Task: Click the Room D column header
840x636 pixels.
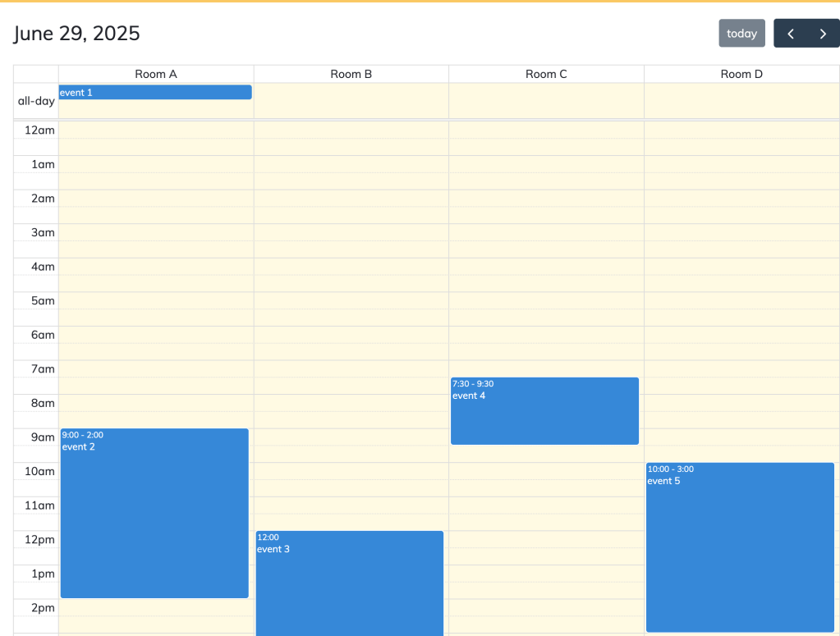Action: click(741, 74)
